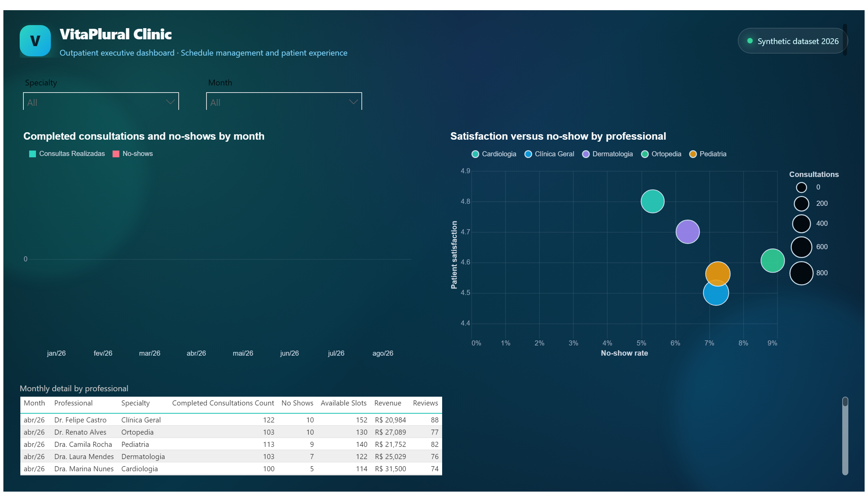Viewport: 868px width, 495px height.
Task: Click the No Shows column header
Action: pyautogui.click(x=297, y=403)
